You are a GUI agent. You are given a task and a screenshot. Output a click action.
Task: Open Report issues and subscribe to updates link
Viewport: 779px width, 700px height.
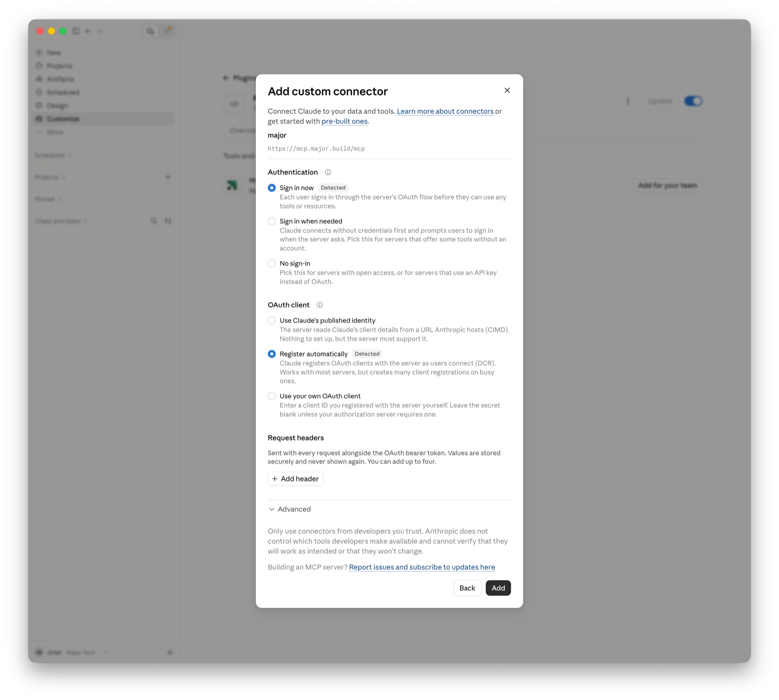coord(422,568)
